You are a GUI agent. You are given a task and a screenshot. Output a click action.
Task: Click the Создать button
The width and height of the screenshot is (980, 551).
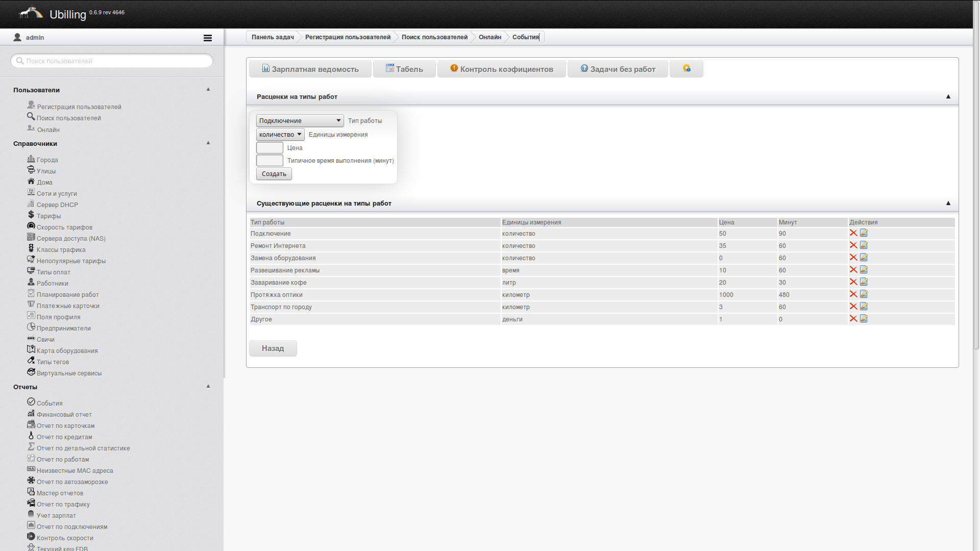coord(274,174)
